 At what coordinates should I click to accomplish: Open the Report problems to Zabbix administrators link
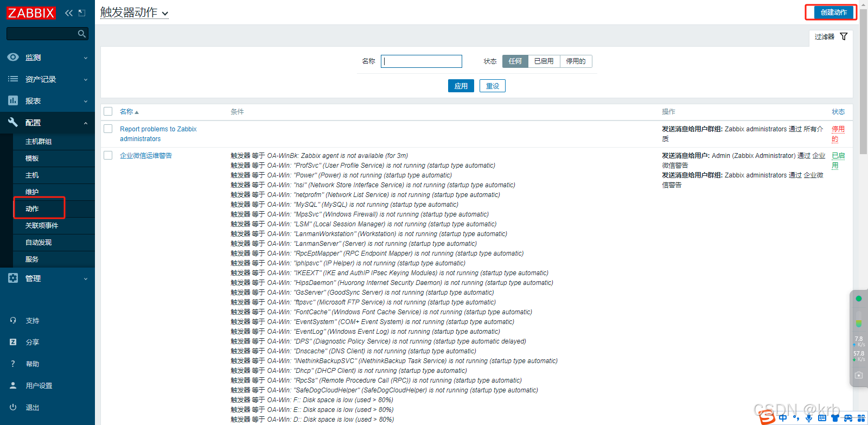coord(158,134)
